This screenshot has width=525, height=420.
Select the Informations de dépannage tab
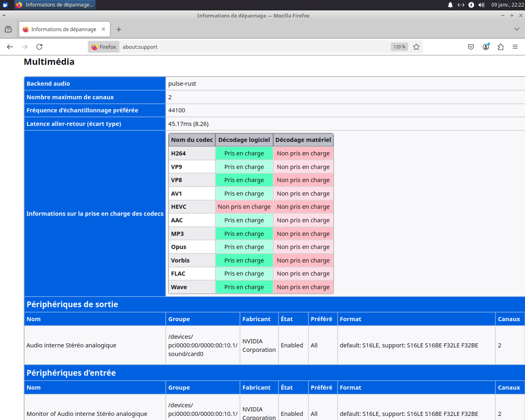pos(64,29)
